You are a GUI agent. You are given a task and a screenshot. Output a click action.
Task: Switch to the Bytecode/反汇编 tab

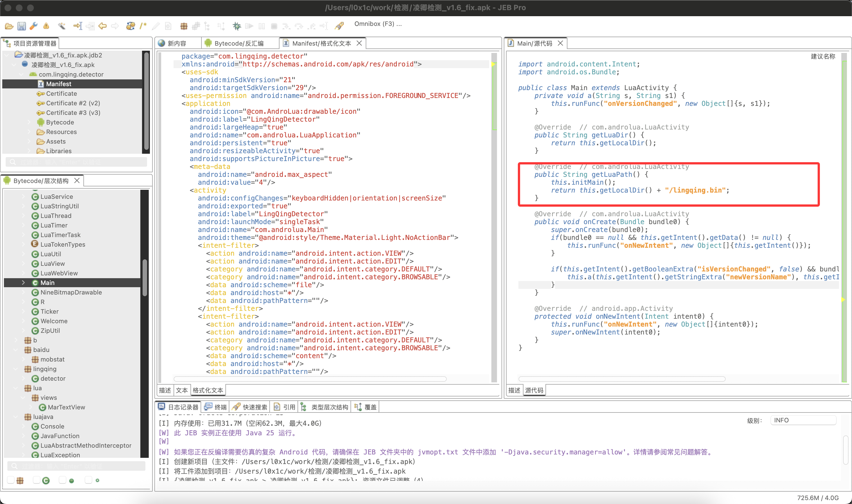coord(239,43)
